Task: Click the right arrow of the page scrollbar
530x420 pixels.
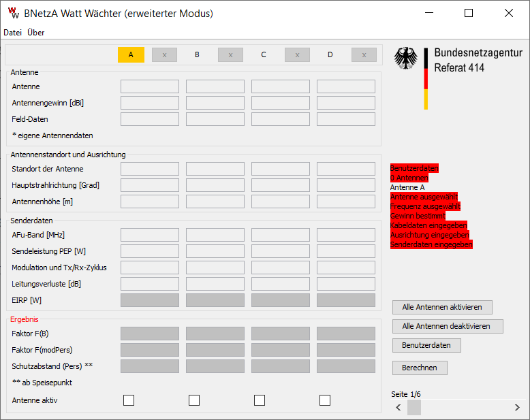Action: pos(517,407)
